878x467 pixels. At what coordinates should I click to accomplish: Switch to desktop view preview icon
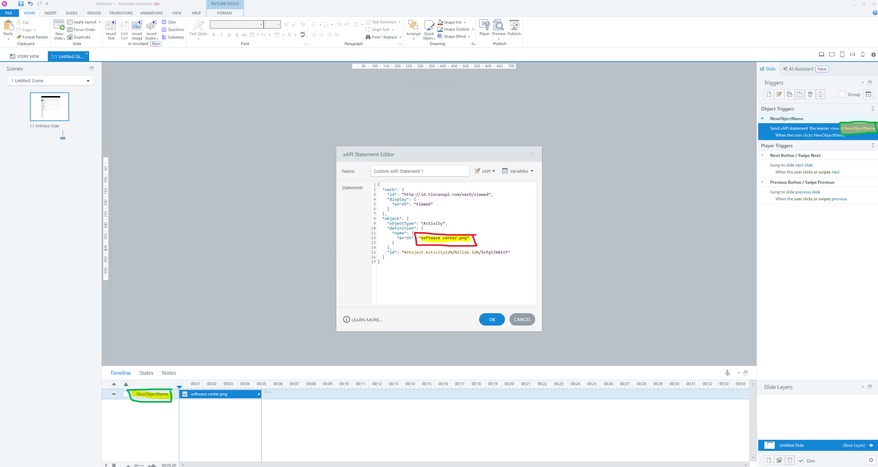pos(821,54)
